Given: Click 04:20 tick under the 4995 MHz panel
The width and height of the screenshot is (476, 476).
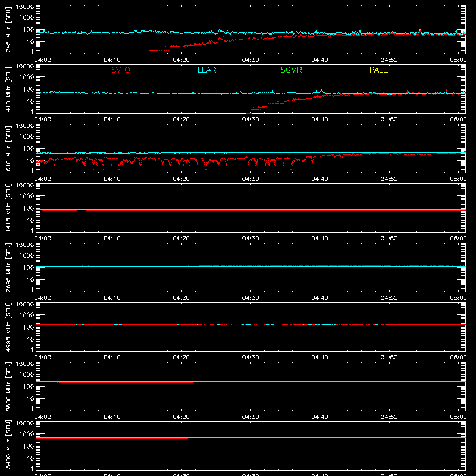Looking at the screenshot, I should click(181, 358).
